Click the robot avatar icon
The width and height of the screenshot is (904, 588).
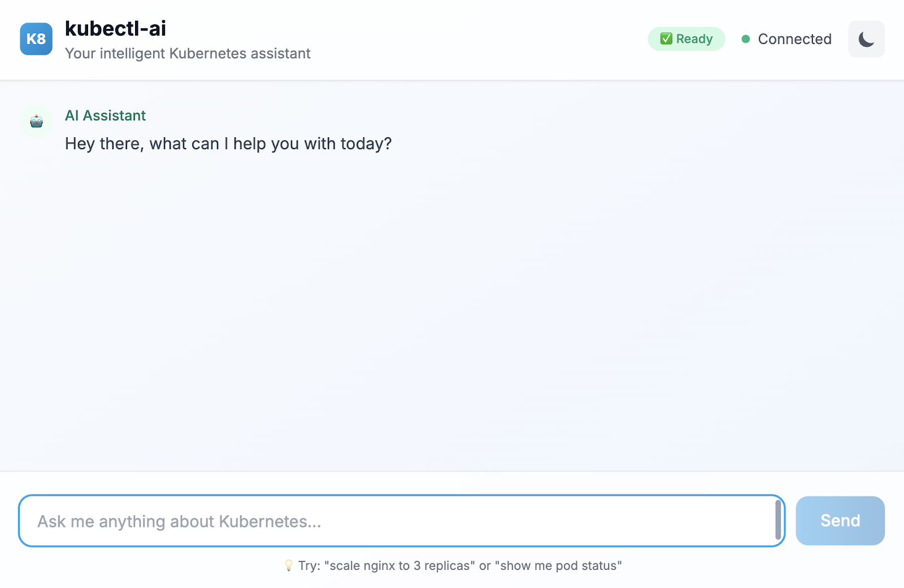coord(37,121)
